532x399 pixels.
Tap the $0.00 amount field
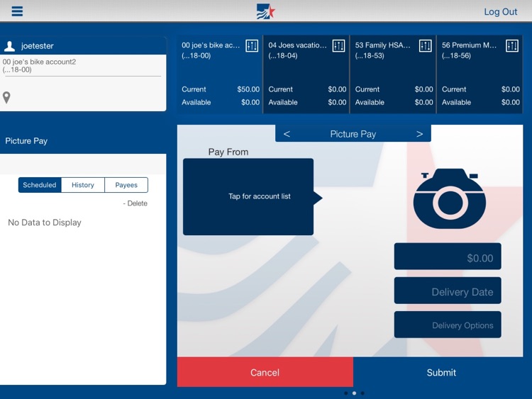click(448, 257)
